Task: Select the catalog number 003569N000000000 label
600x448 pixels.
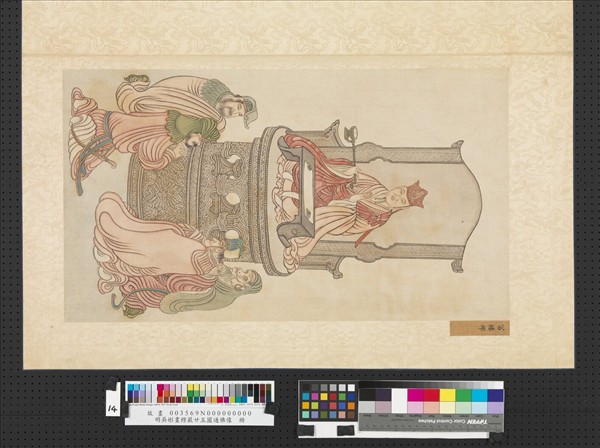Action: [x=198, y=412]
